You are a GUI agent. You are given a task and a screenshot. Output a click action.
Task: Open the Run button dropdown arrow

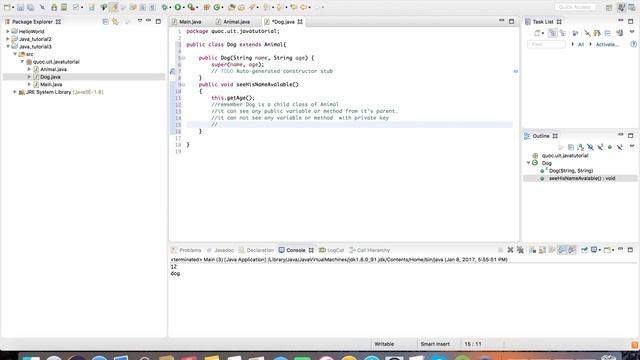(184, 7)
